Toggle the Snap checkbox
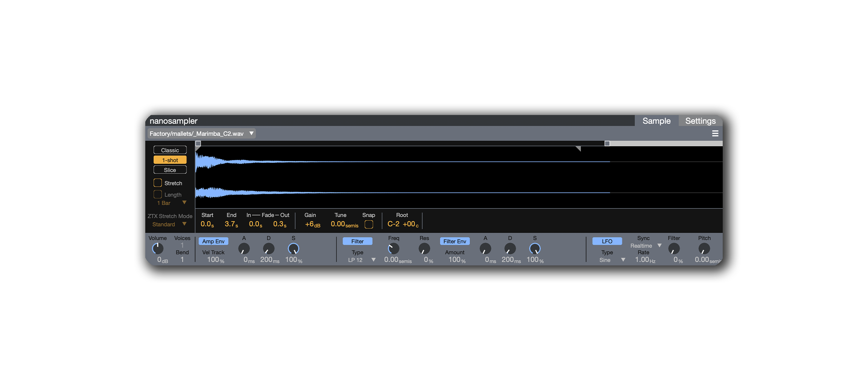868x377 pixels. coord(369,224)
